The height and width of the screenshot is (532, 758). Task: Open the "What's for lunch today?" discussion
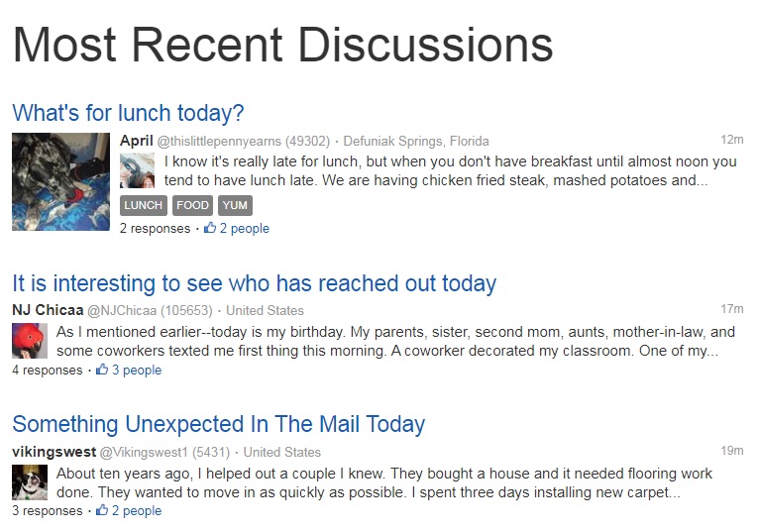[x=128, y=113]
